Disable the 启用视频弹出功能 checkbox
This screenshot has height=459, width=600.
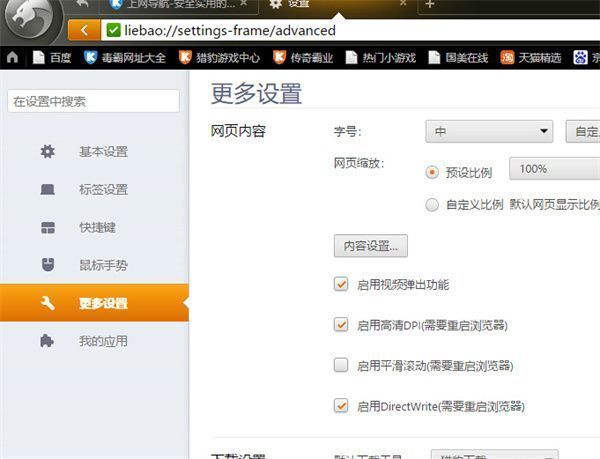point(341,284)
